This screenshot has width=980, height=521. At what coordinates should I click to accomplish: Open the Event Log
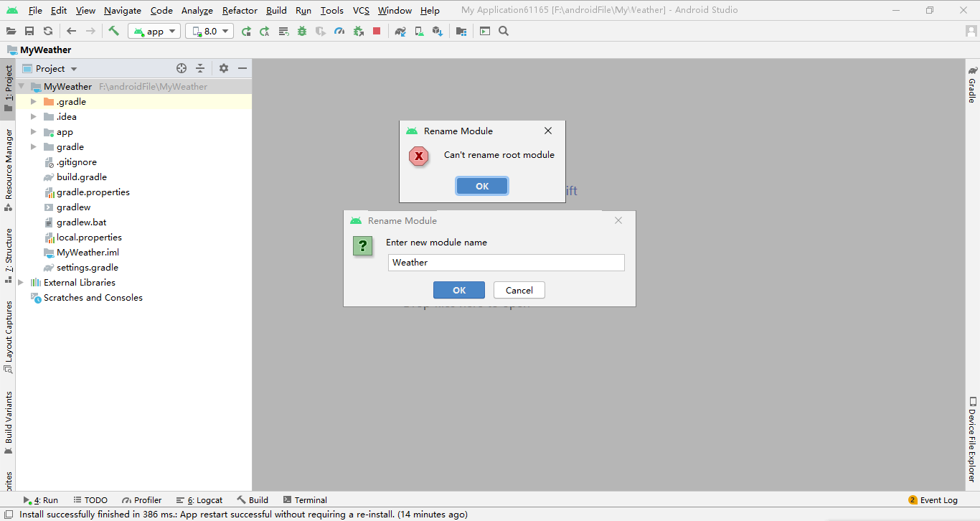click(x=933, y=500)
